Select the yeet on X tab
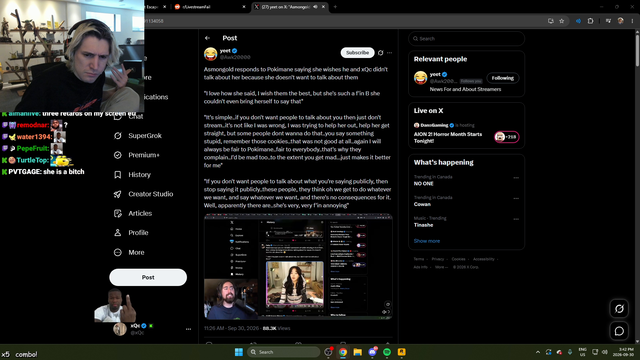The width and height of the screenshot is (640, 360). (289, 7)
